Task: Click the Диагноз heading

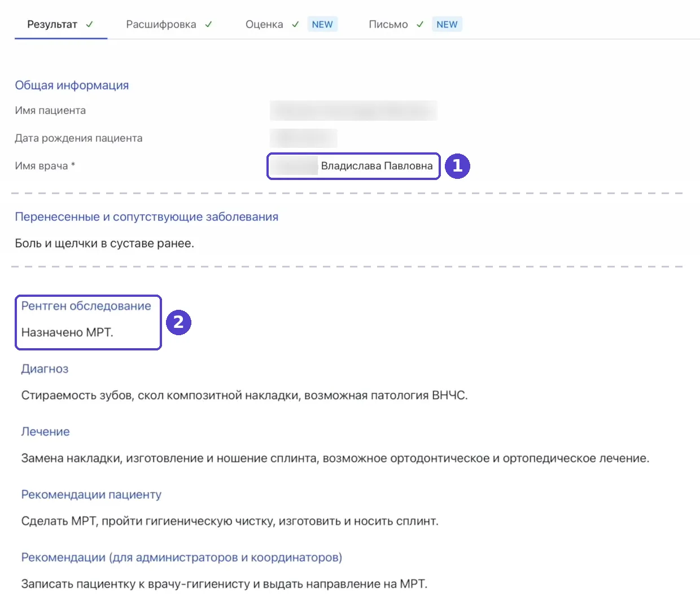Action: click(x=45, y=369)
